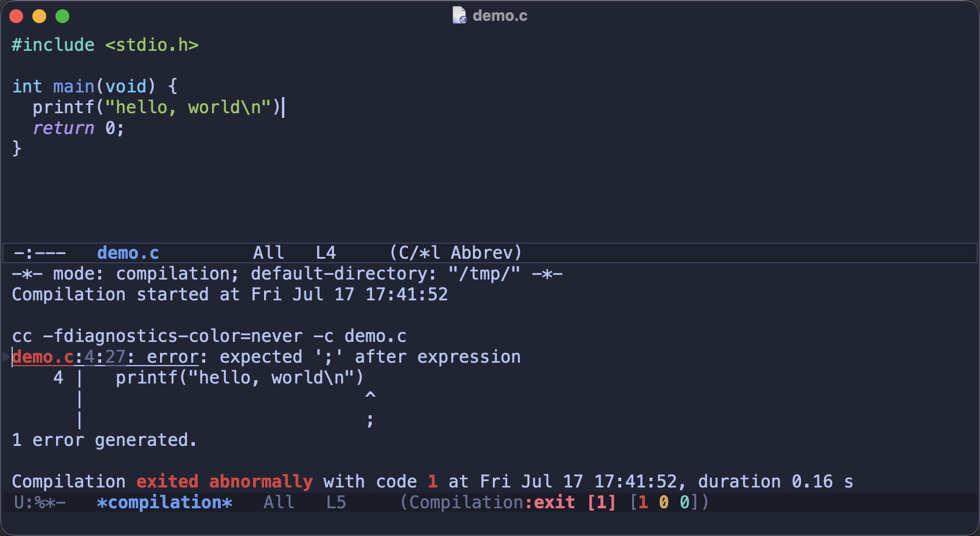The image size is (980, 536).
Task: Click the return 0; statement
Action: pyautogui.click(x=78, y=128)
